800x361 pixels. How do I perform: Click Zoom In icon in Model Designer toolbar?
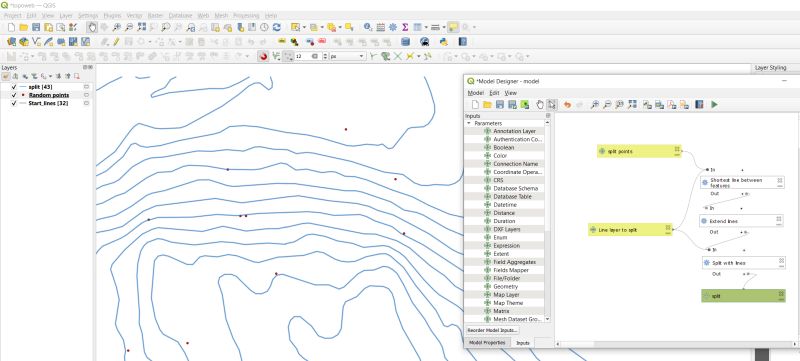595,105
